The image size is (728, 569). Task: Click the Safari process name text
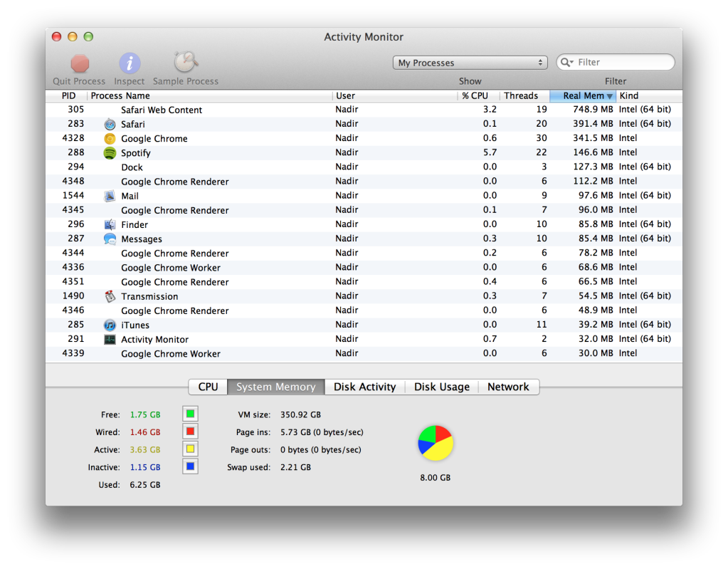tap(133, 125)
